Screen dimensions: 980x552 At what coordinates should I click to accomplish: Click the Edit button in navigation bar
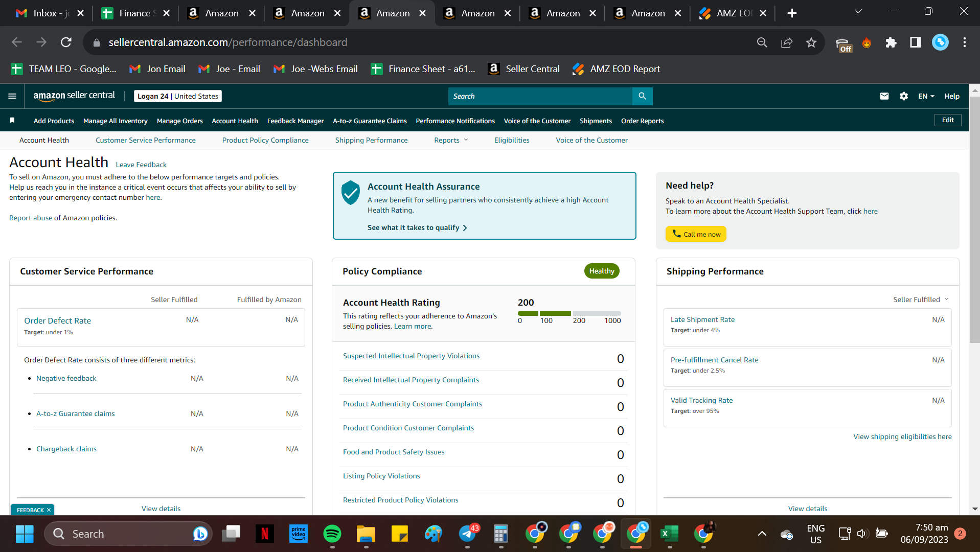[x=948, y=120]
